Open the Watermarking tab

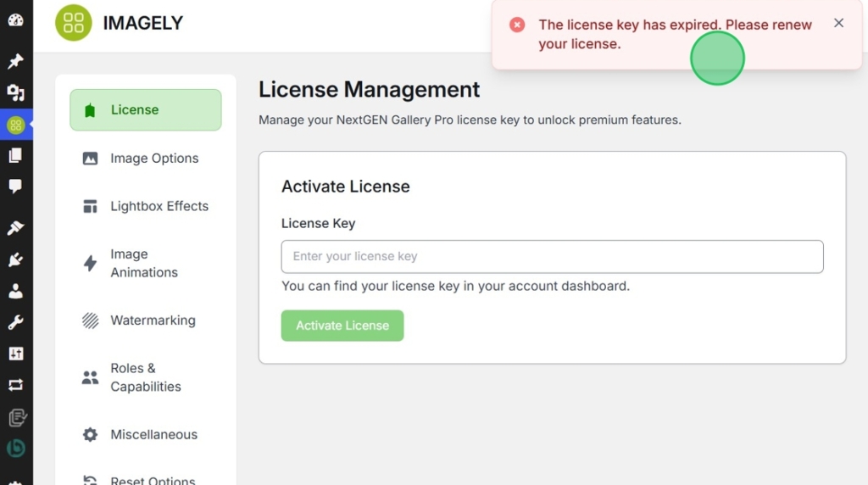tap(146, 320)
